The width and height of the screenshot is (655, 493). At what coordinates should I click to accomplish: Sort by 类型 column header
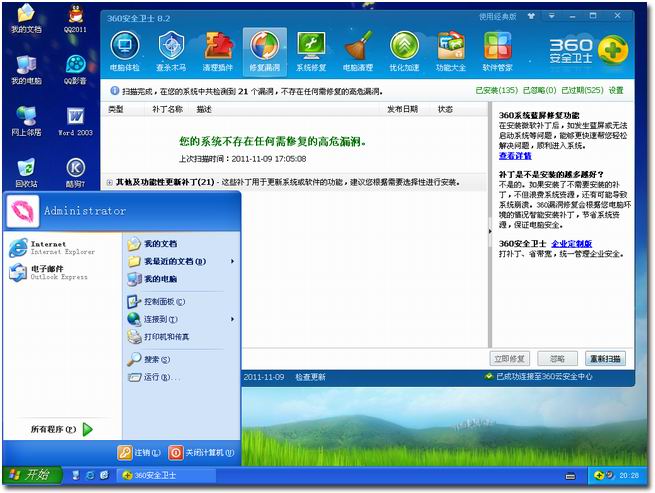point(116,109)
